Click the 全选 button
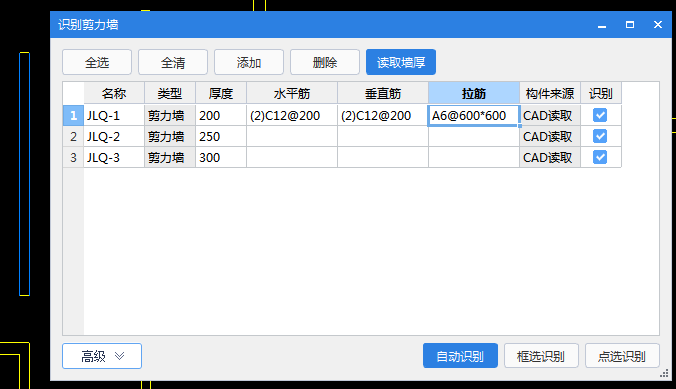 tap(97, 62)
